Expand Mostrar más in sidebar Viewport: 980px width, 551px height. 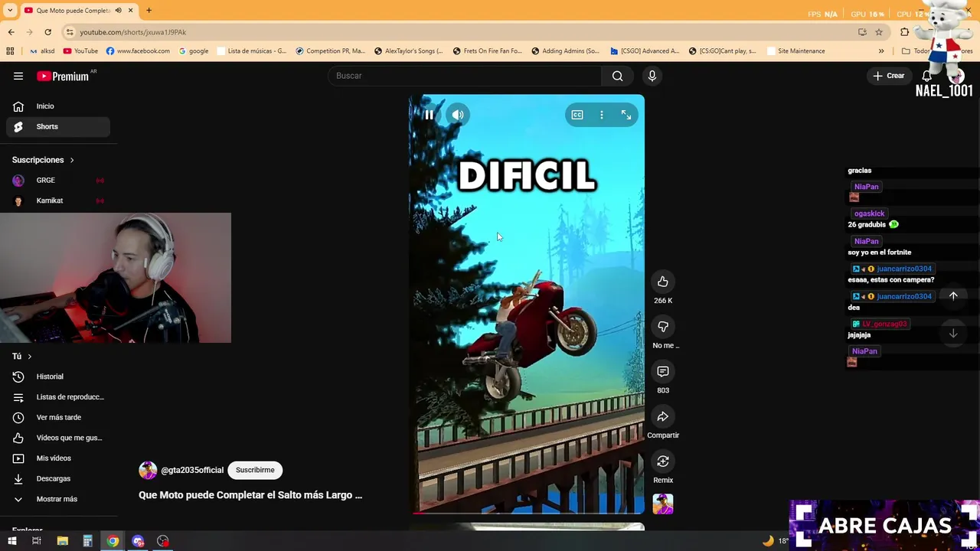coord(58,499)
